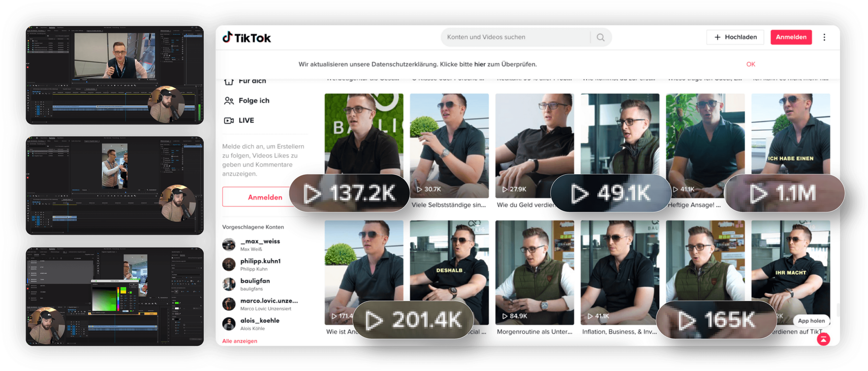
Task: Click the TikTok logo
Action: click(x=247, y=37)
